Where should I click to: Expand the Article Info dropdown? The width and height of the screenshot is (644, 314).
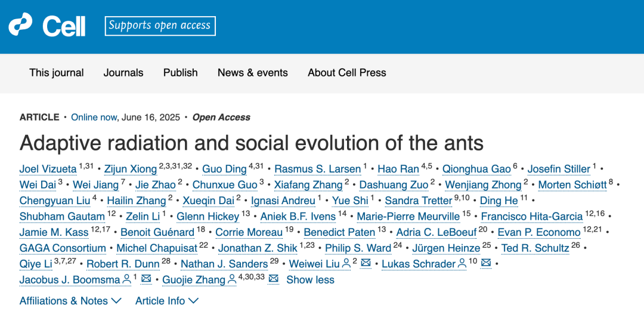click(x=167, y=301)
